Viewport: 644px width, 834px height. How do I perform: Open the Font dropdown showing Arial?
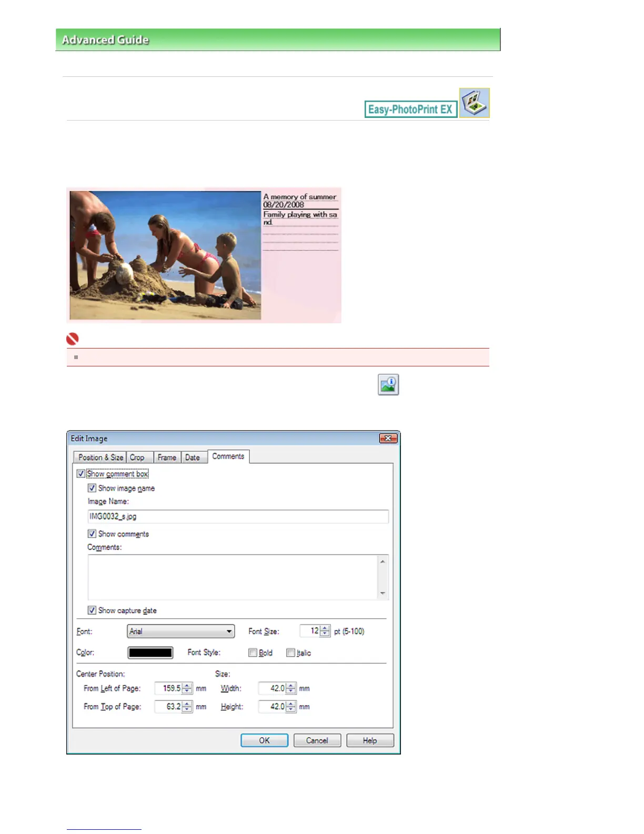click(180, 631)
